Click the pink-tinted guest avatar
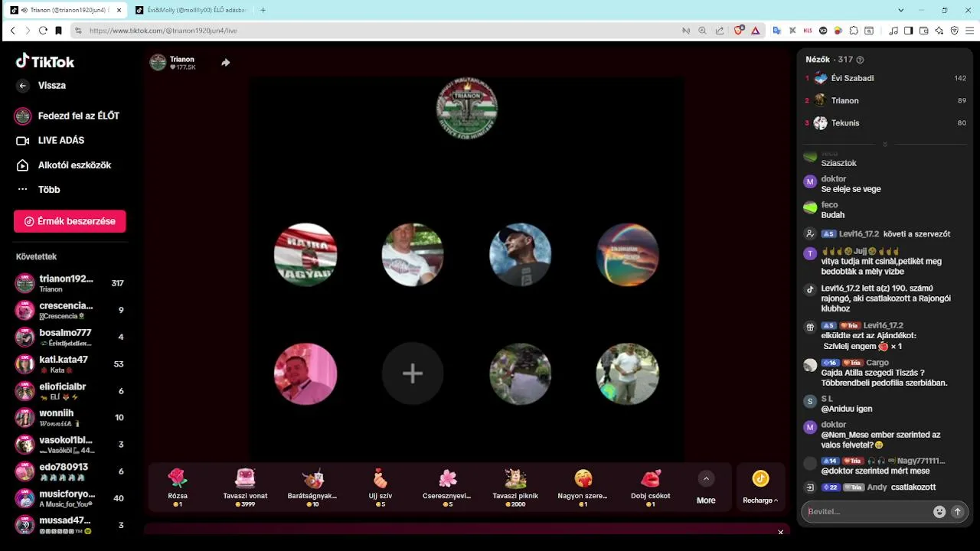Image resolution: width=980 pixels, height=551 pixels. click(x=305, y=373)
